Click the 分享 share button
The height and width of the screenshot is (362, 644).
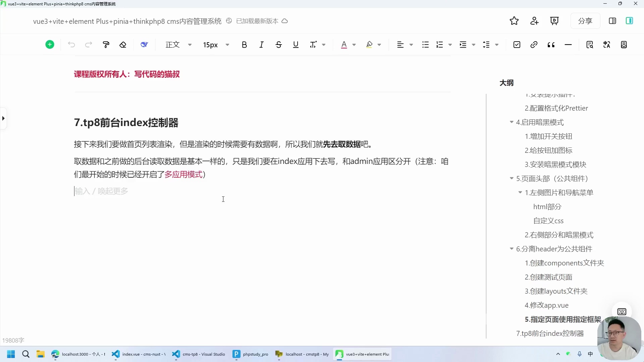click(x=585, y=20)
